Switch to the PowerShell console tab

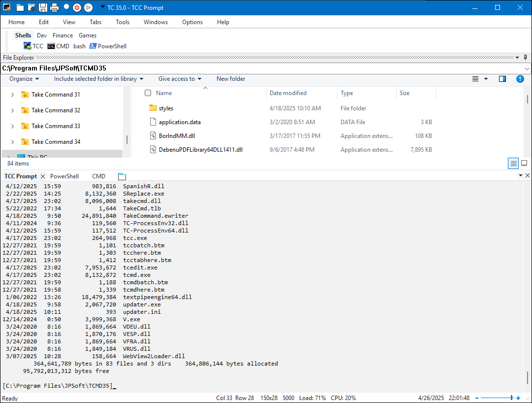(x=64, y=176)
